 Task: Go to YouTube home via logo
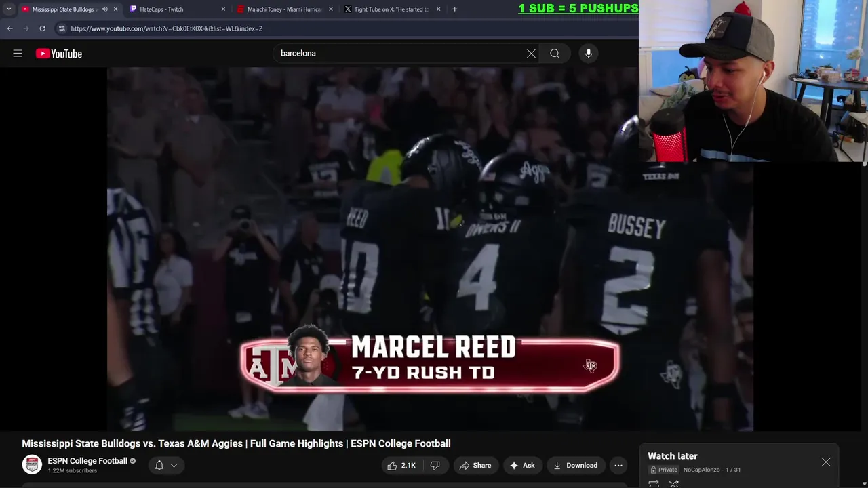59,54
